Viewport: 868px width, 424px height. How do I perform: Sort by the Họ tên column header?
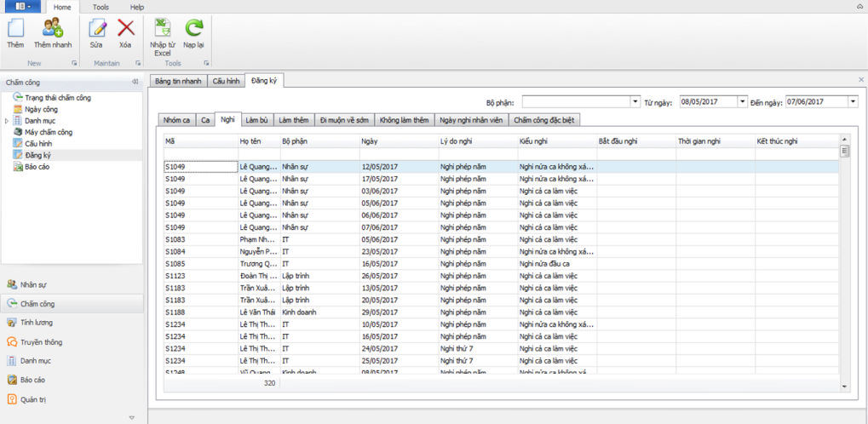point(259,141)
